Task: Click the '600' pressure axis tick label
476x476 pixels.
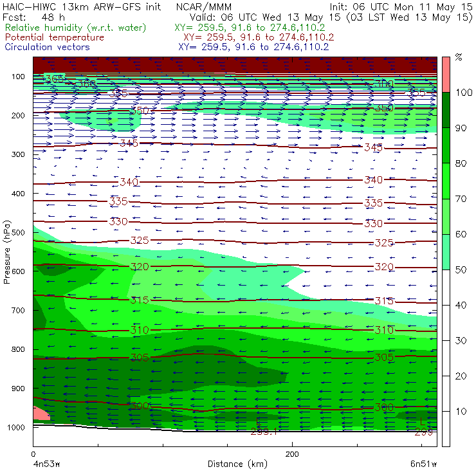Action: 18,271
